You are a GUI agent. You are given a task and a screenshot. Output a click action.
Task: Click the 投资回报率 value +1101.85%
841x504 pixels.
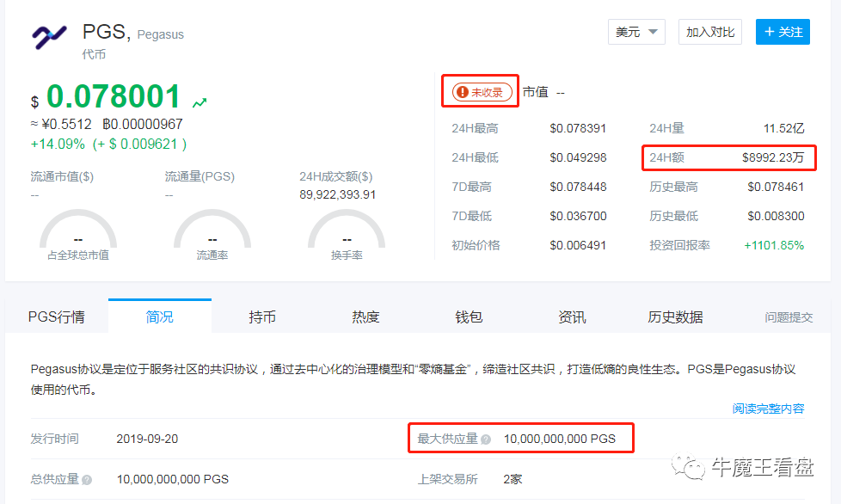click(x=774, y=246)
